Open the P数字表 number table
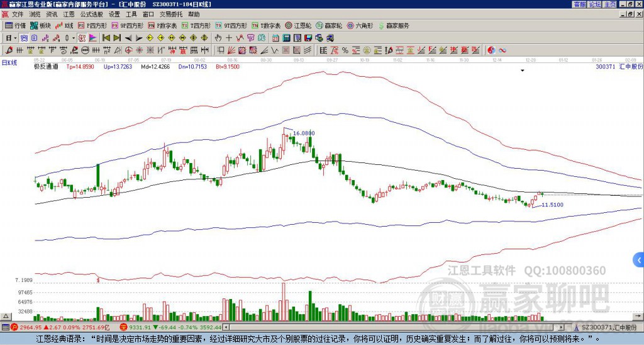Screen dimensions: 644x345 click(x=162, y=25)
